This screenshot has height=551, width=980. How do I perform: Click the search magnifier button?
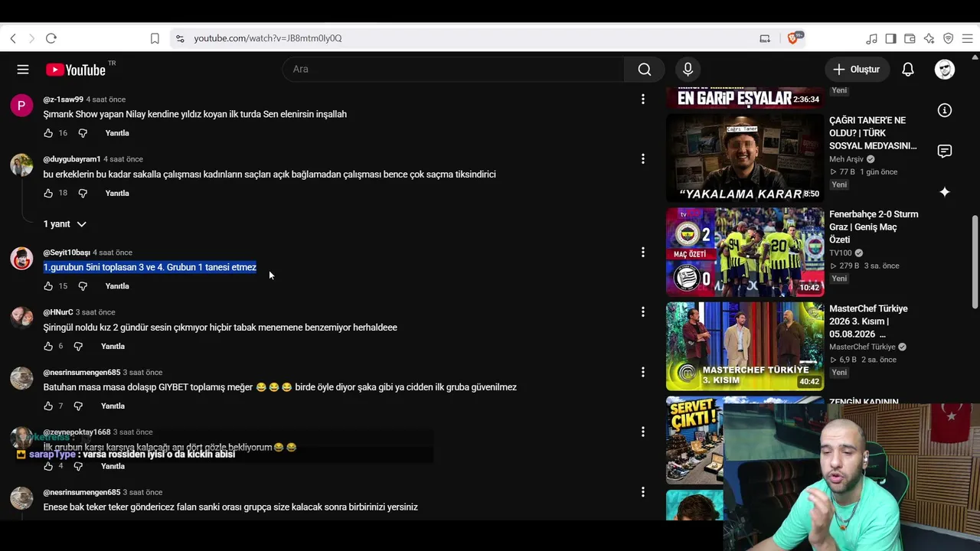click(x=645, y=70)
